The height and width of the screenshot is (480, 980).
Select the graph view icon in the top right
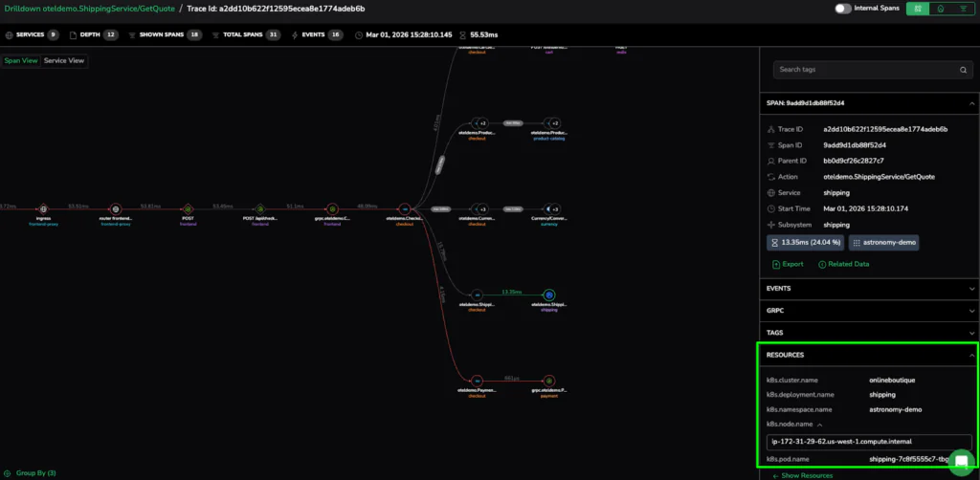918,9
